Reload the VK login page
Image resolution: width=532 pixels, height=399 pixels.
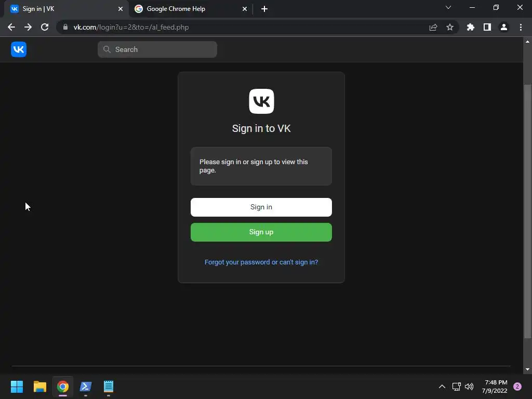point(45,27)
